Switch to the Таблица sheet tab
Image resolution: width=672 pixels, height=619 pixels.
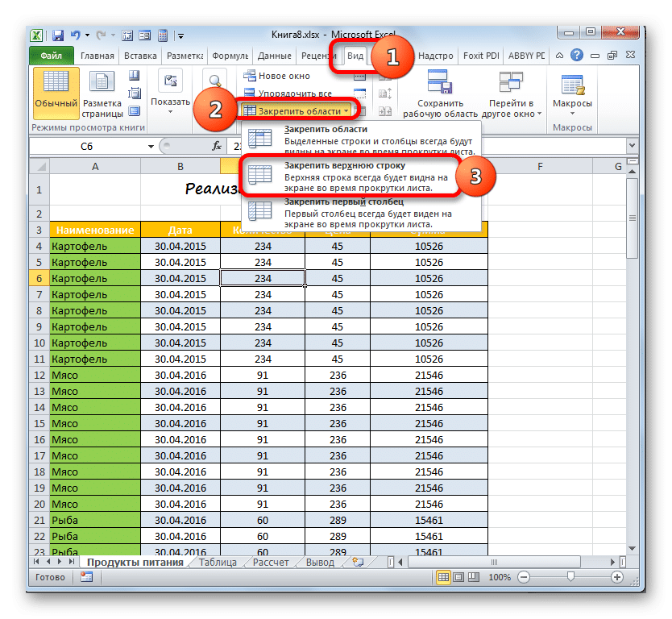tap(218, 563)
